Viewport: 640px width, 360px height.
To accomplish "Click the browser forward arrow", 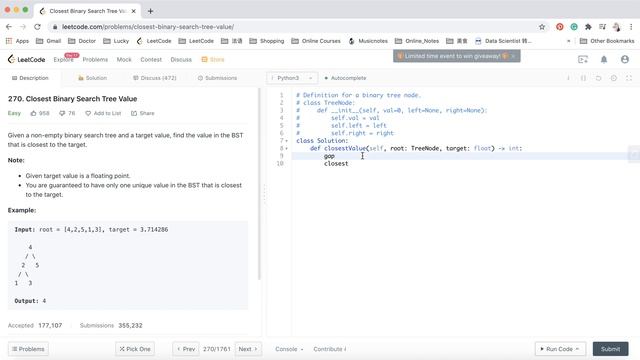I will point(23,27).
